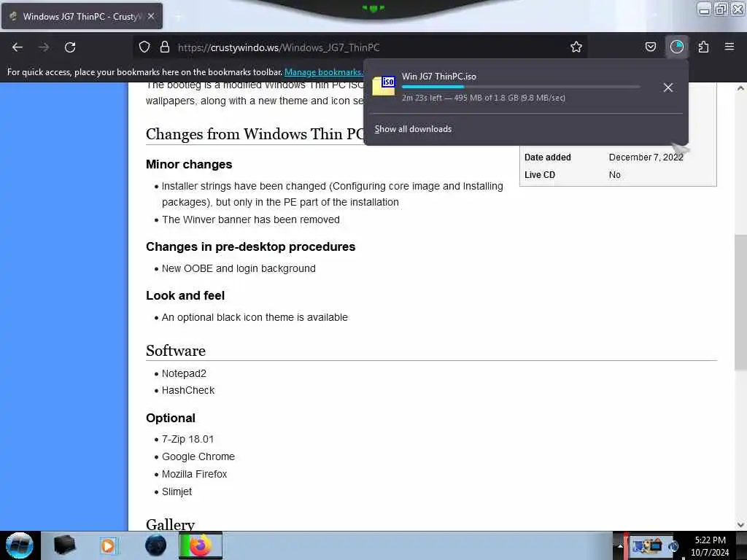Click the HashCheck list item
The image size is (747, 560).
click(188, 391)
